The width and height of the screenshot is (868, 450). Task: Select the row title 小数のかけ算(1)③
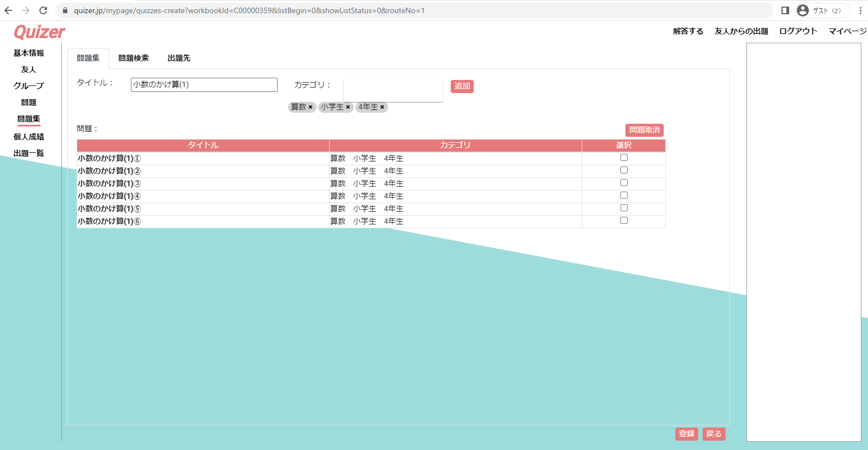click(x=109, y=183)
